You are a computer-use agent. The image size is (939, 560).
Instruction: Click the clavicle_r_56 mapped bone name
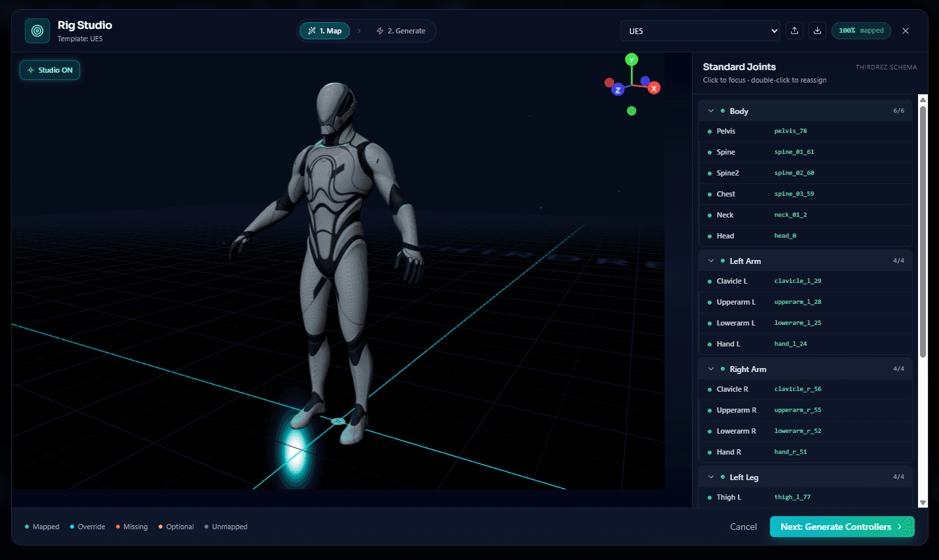click(797, 389)
